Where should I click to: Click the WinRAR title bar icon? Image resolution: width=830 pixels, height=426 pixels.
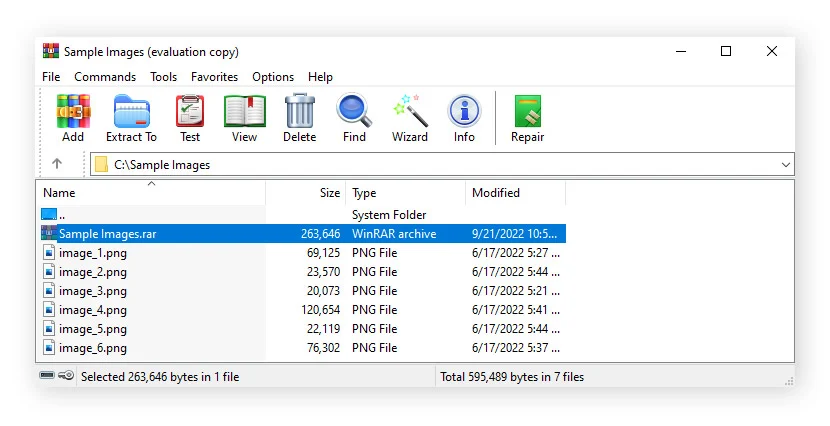tap(51, 51)
